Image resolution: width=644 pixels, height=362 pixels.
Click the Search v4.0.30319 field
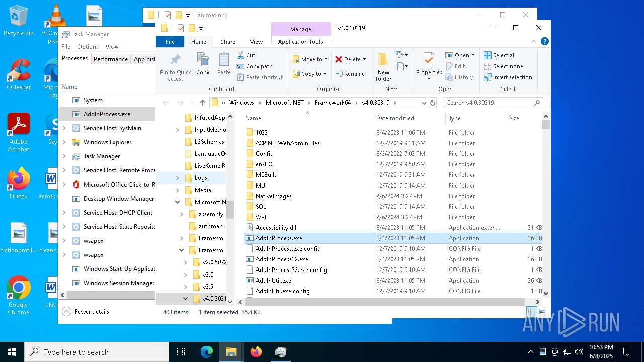pos(493,103)
